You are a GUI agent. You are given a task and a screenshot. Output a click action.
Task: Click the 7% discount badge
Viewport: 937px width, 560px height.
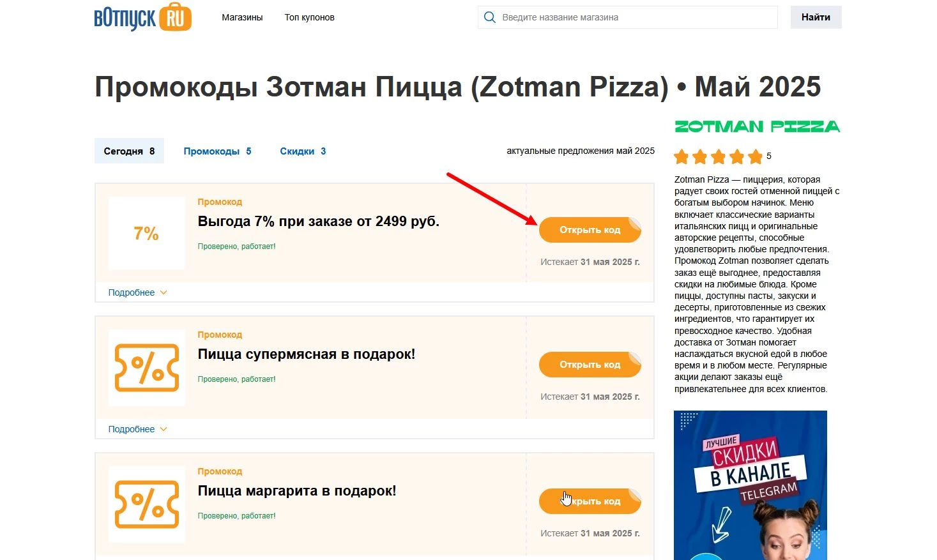point(146,233)
